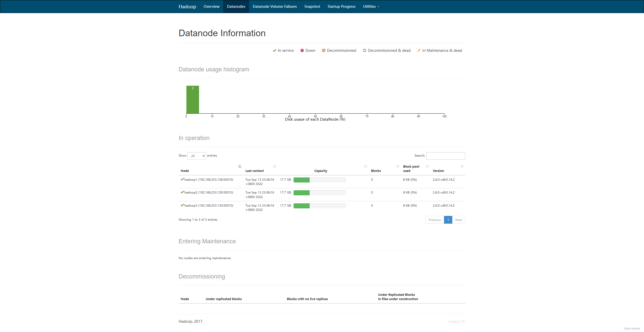This screenshot has width=644, height=332.
Task: Go to the Snapshot tab
Action: pyautogui.click(x=312, y=7)
